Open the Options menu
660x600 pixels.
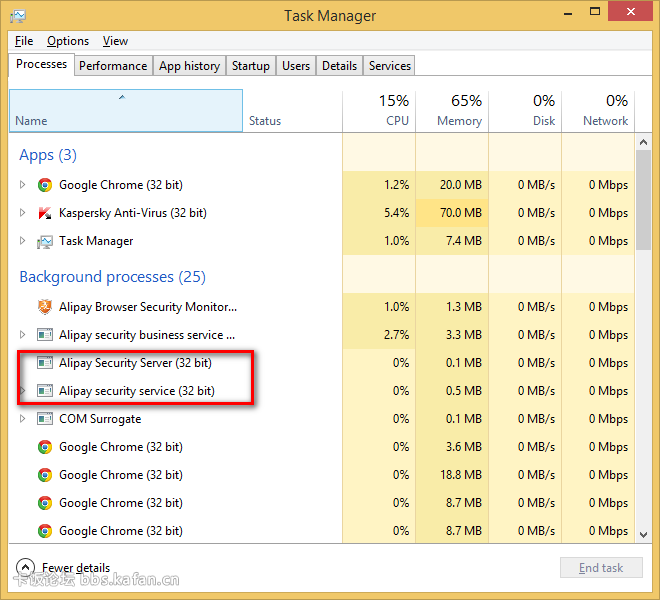(x=68, y=41)
